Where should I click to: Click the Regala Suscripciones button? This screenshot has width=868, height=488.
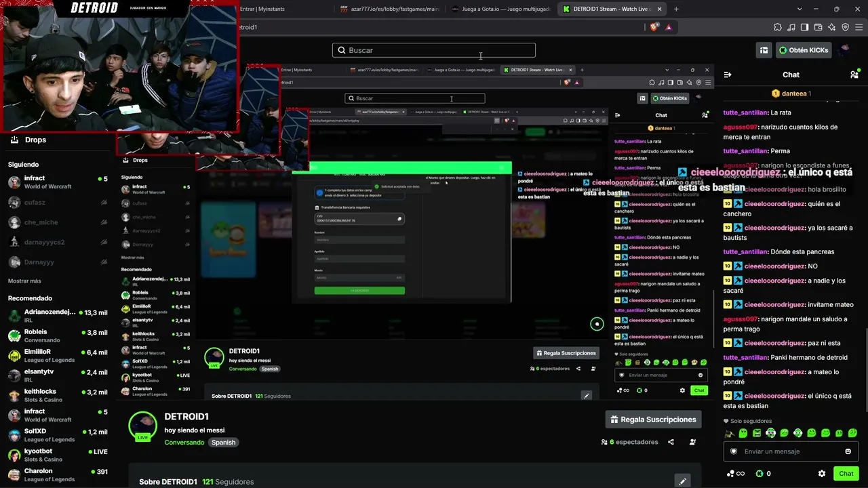[x=654, y=420]
